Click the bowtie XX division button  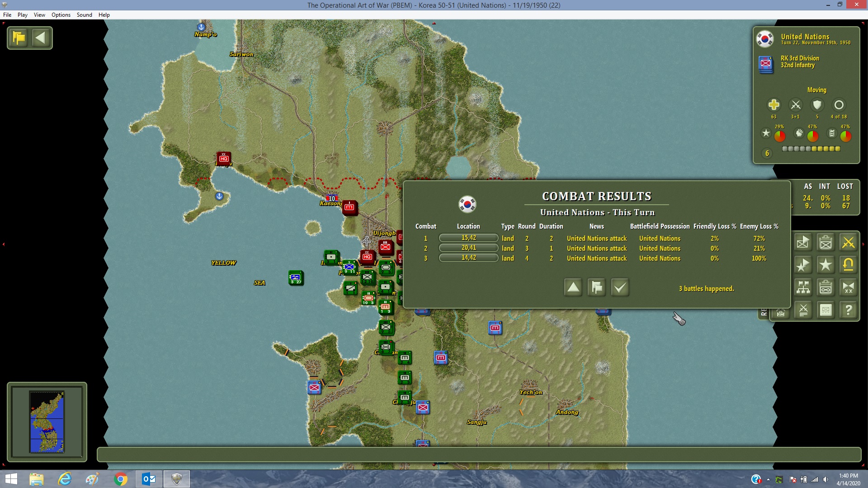point(848,288)
